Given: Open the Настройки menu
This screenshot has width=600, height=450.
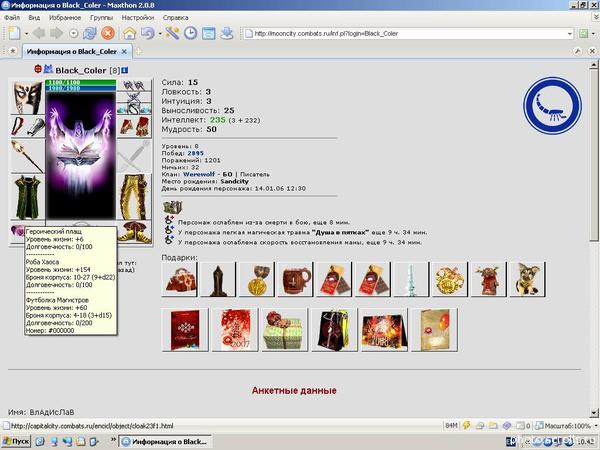Looking at the screenshot, I should click(138, 18).
